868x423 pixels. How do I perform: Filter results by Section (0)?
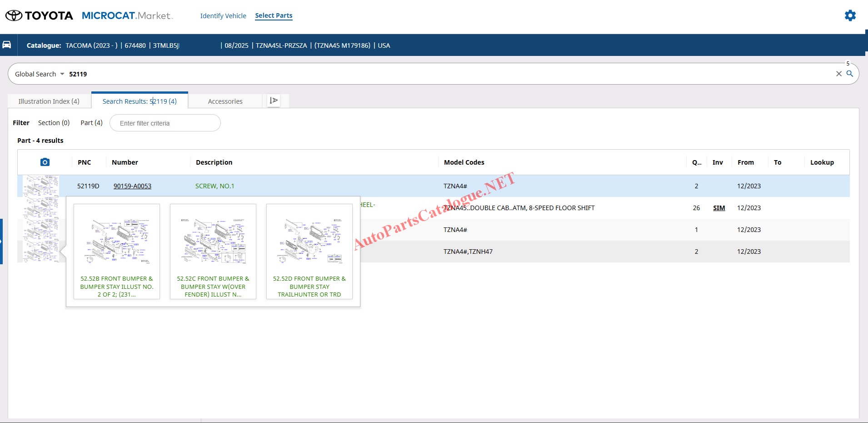tap(54, 123)
